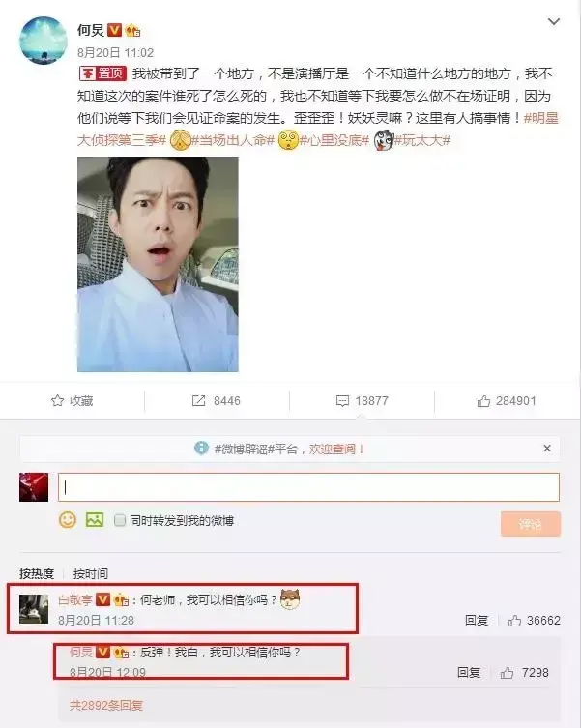Viewport: 581px width, 728px height.
Task: Open the post options chevron menu
Action: [554, 21]
